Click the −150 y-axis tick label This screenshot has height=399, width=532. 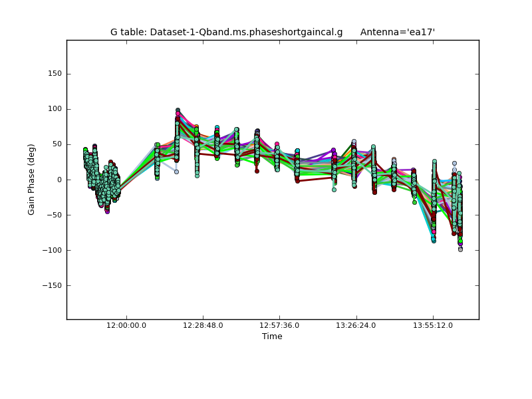click(53, 286)
